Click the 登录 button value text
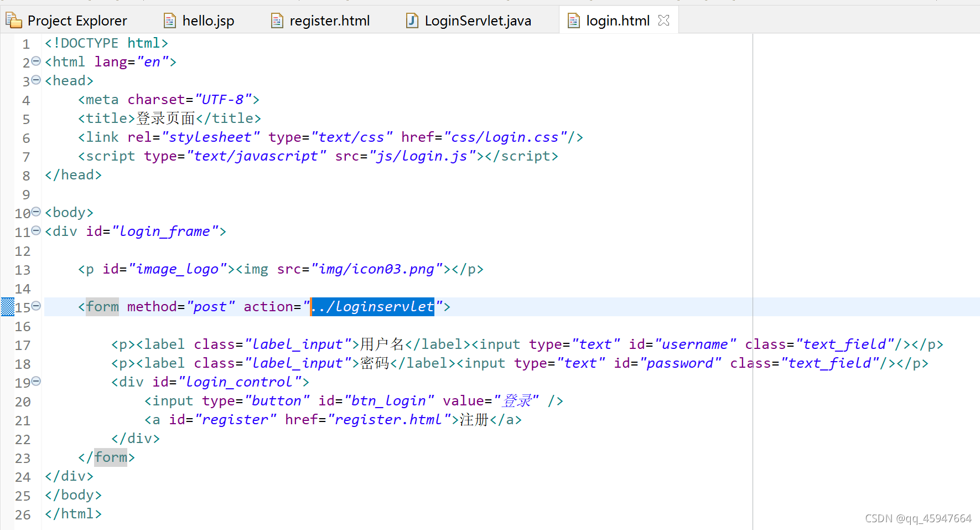 (516, 401)
